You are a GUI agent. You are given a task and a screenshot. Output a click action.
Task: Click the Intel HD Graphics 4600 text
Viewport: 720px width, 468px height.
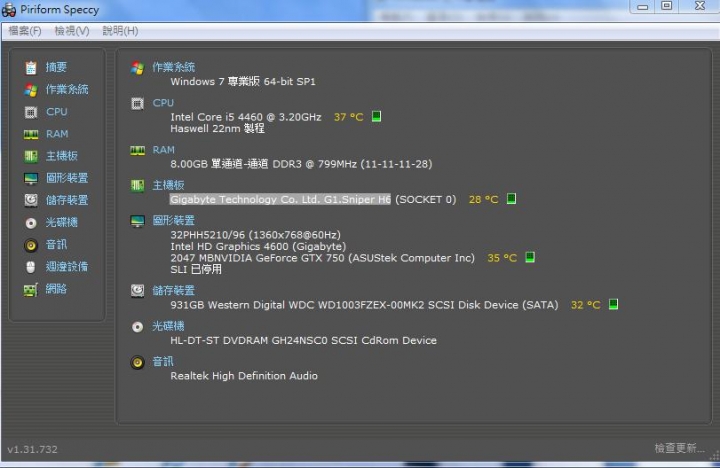coord(258,246)
